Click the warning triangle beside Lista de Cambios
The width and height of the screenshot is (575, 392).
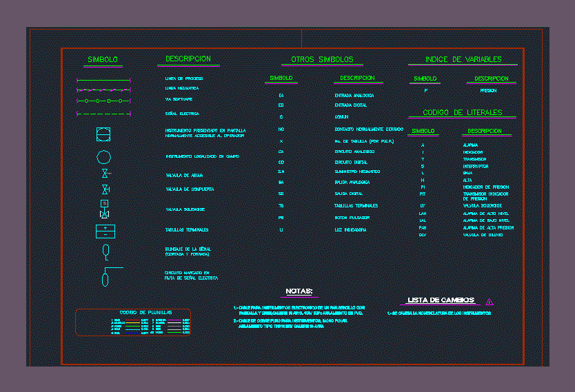pyautogui.click(x=490, y=302)
